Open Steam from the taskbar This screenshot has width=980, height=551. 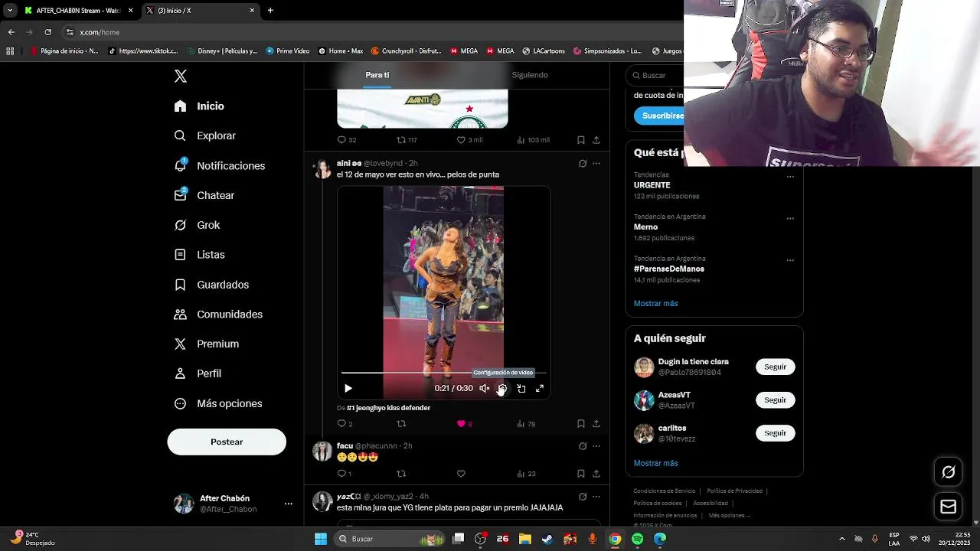547,539
